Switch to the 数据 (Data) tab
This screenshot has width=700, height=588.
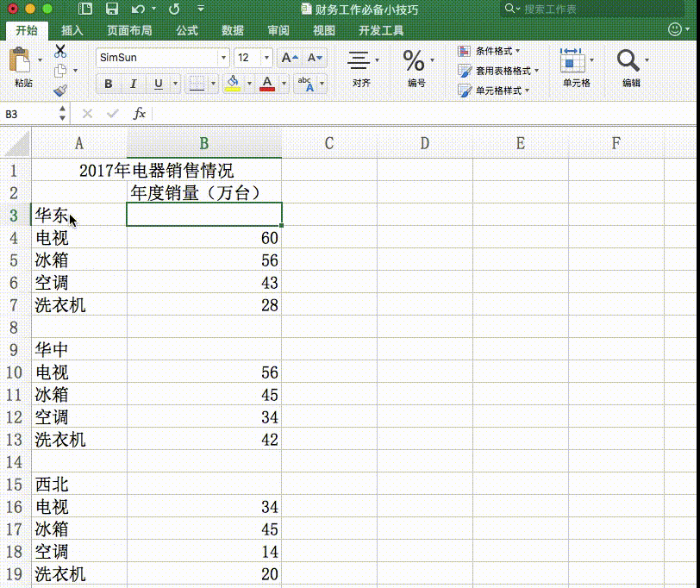point(233,30)
